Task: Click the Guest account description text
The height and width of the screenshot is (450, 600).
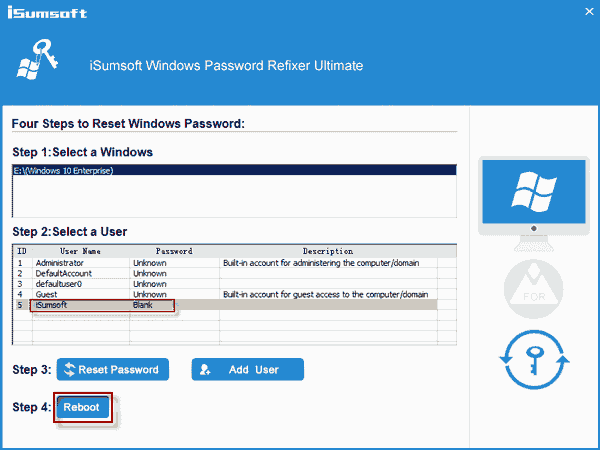Action: coord(325,294)
